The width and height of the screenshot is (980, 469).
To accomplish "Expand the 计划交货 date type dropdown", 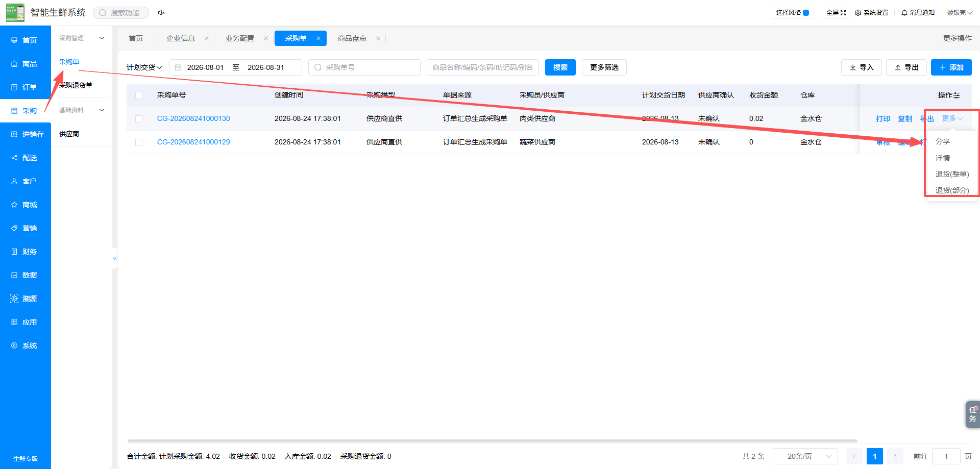I will coord(144,67).
